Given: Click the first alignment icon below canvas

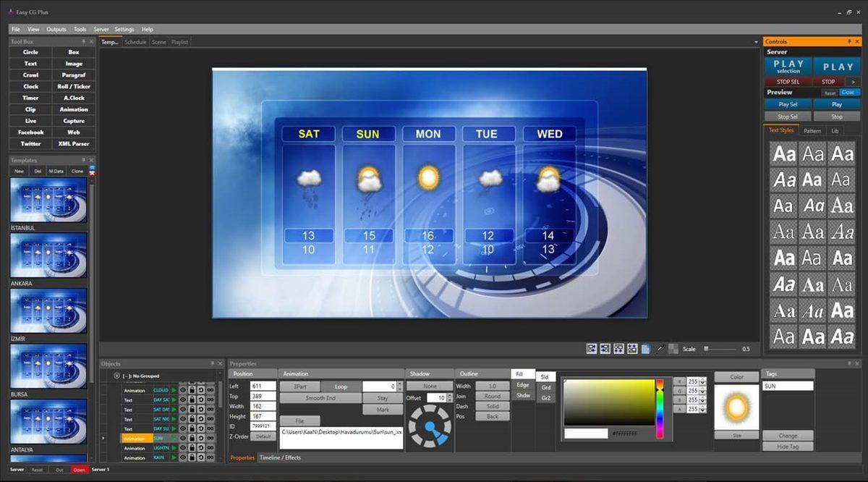Looking at the screenshot, I should click(x=592, y=349).
